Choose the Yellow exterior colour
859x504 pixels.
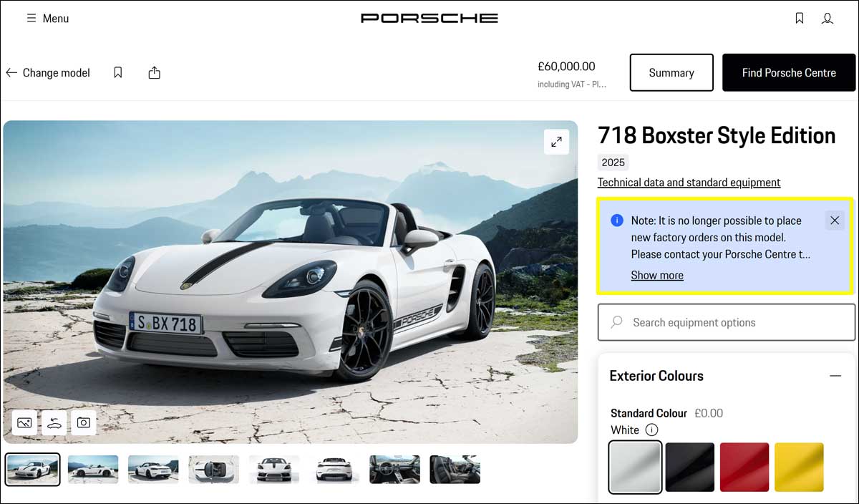click(799, 467)
